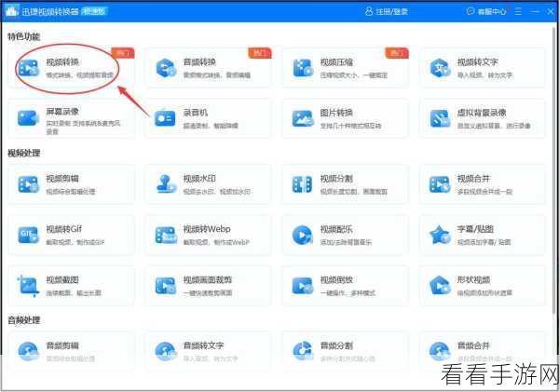Click the 视频配乐 card title text
The image size is (559, 392).
pos(336,229)
